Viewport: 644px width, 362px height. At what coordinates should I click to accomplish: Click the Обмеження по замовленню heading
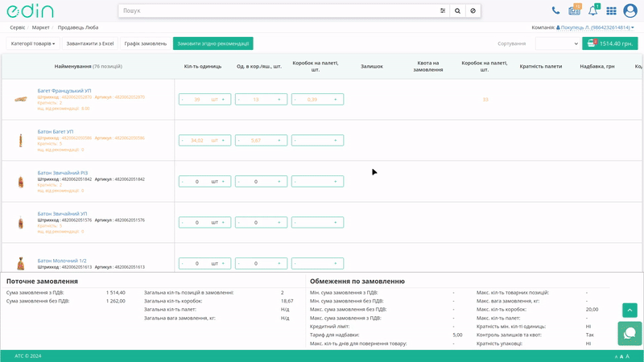coord(357,281)
